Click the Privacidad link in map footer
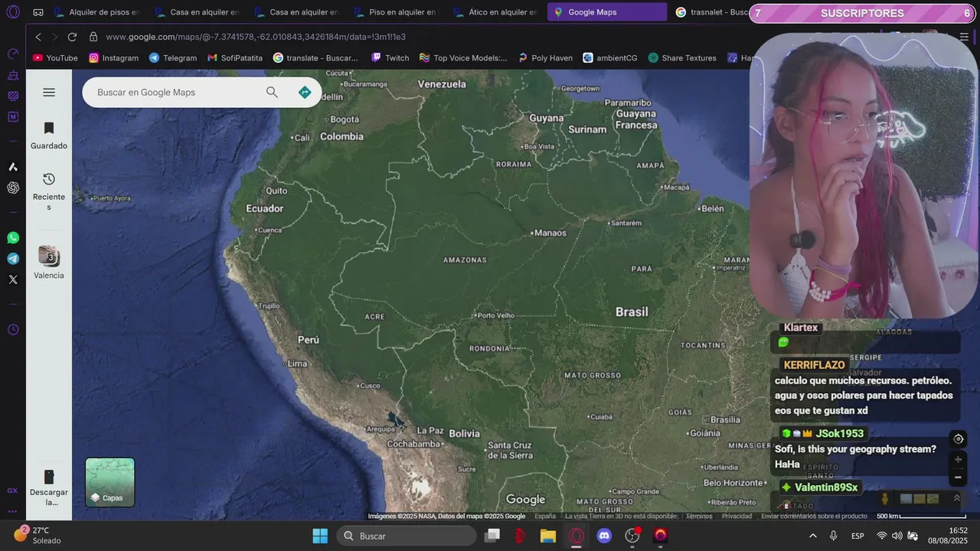This screenshot has height=551, width=980. point(737,516)
